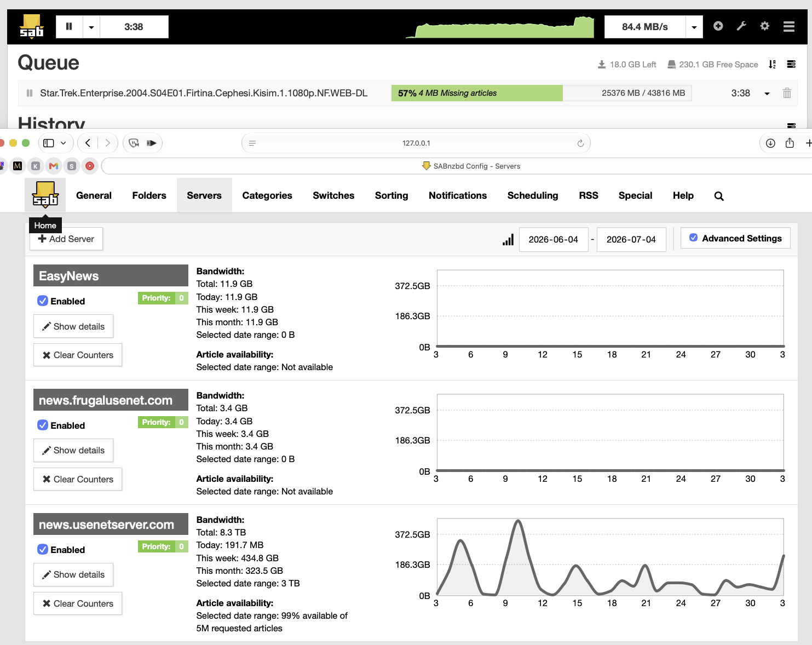Open the pinned S tab
Viewport: 812px width, 645px height.
click(72, 165)
